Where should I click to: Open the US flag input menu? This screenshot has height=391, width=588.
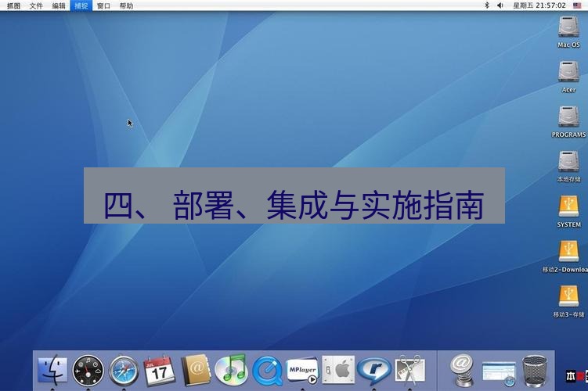[577, 5]
